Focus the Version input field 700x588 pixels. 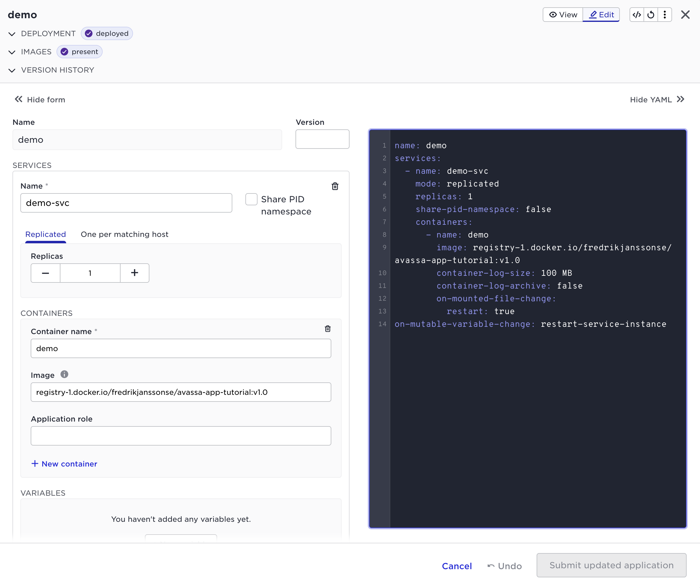(x=322, y=139)
